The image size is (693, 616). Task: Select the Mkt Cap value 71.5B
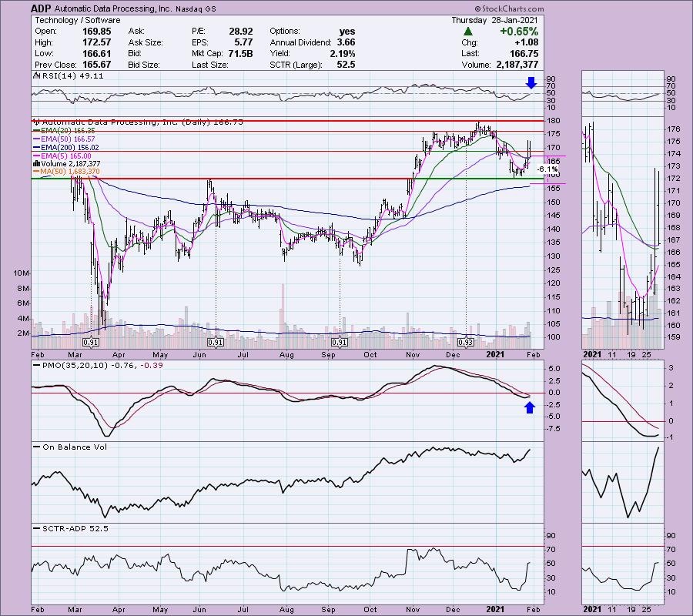pos(241,53)
